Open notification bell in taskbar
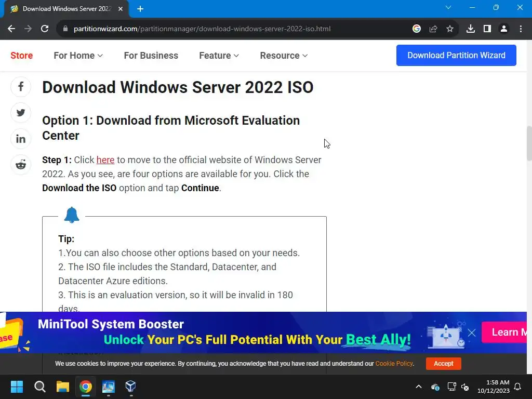 tap(518, 387)
